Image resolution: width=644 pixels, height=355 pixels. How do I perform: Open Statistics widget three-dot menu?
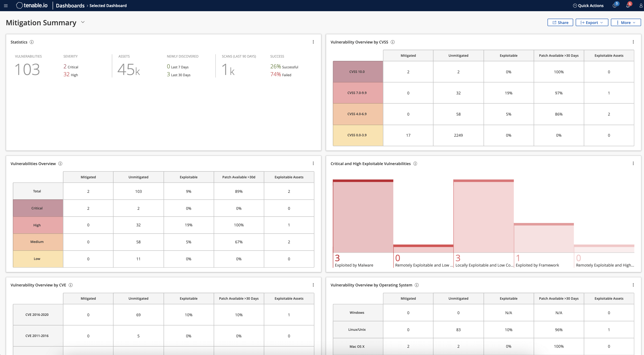click(x=313, y=42)
